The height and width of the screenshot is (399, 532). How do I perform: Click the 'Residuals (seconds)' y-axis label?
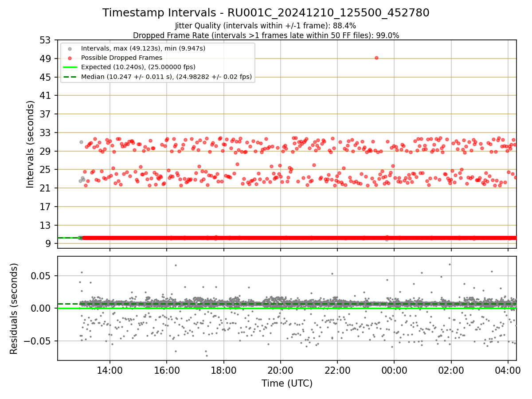click(14, 309)
